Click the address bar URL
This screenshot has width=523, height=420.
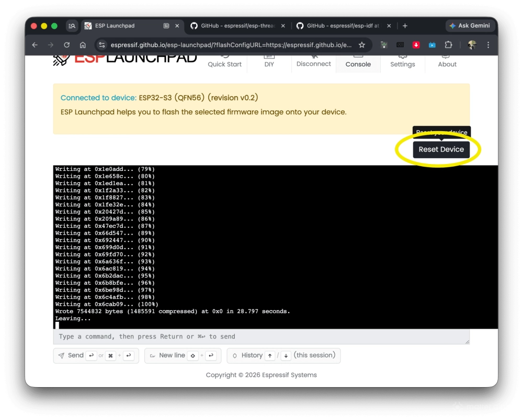(231, 45)
